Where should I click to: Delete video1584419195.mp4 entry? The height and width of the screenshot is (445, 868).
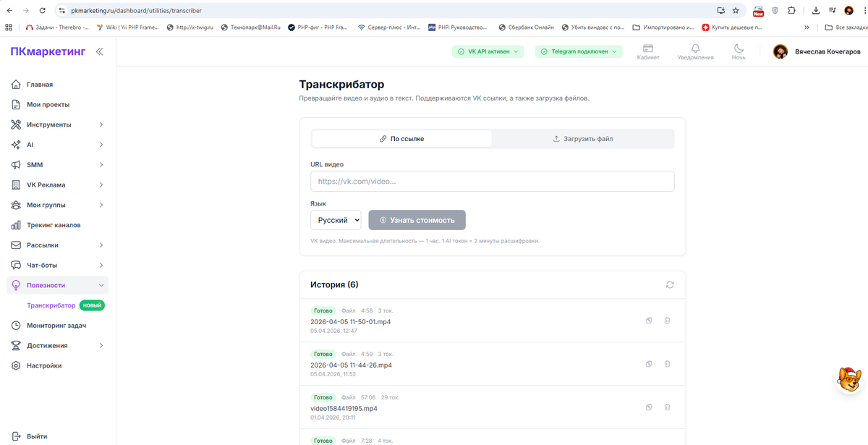(667, 407)
